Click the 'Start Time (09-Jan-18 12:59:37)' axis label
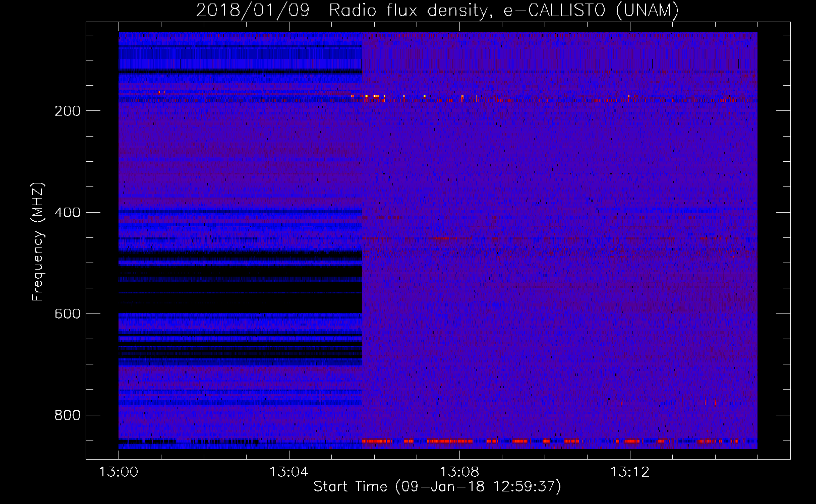 tap(437, 487)
